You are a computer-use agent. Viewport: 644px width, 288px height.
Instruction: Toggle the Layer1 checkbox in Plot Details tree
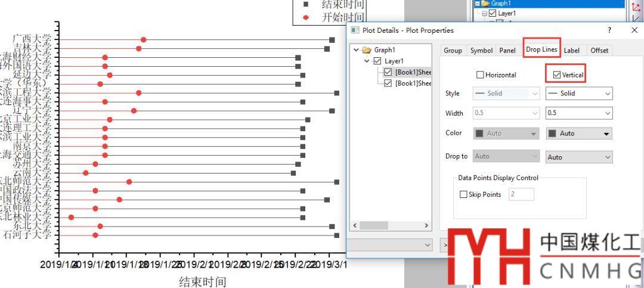[378, 61]
